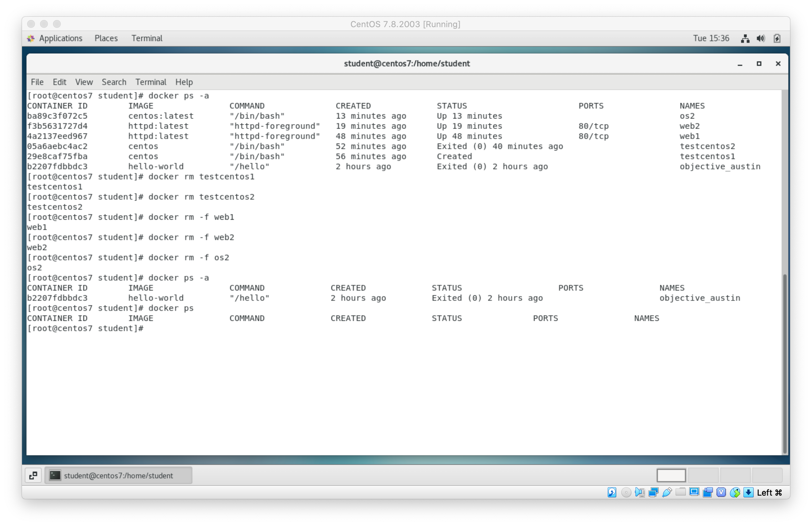This screenshot has width=812, height=526.
Task: Click the mouse integration status icon
Action: tap(735, 492)
